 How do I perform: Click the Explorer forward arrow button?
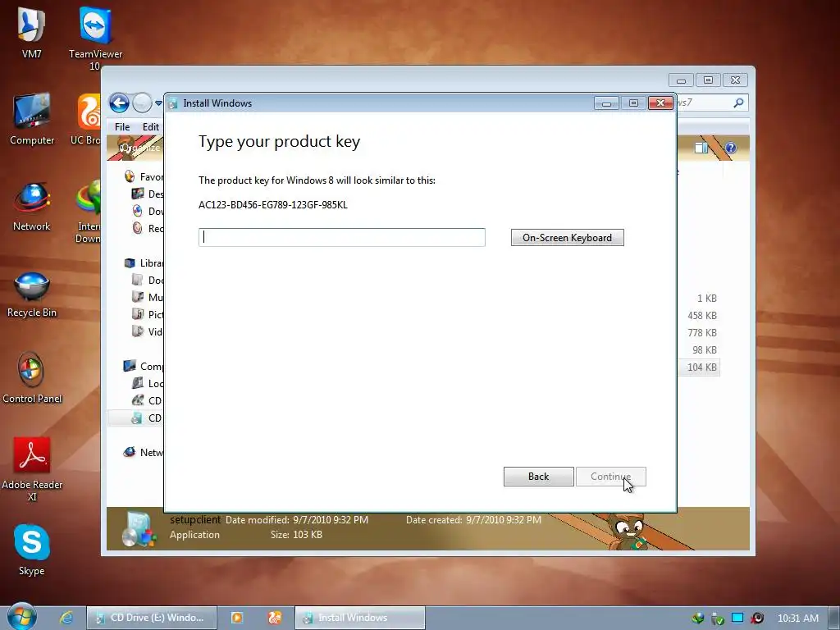click(142, 103)
